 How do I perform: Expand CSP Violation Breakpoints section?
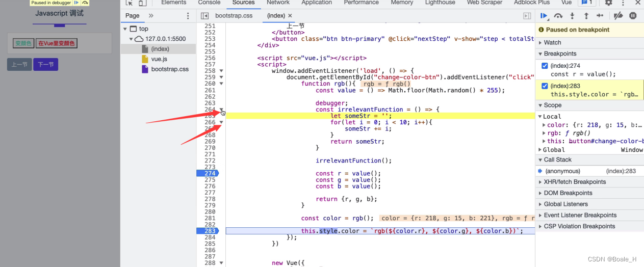(589, 226)
